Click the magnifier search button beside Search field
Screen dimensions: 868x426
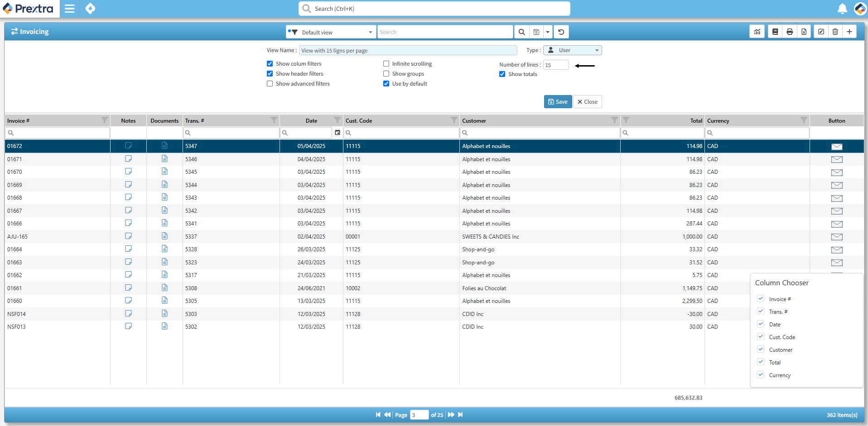click(521, 32)
